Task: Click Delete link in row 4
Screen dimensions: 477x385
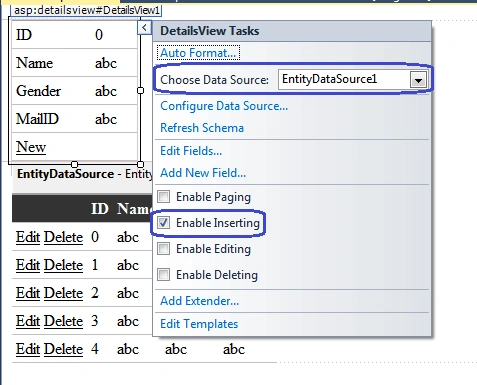Action: [63, 349]
